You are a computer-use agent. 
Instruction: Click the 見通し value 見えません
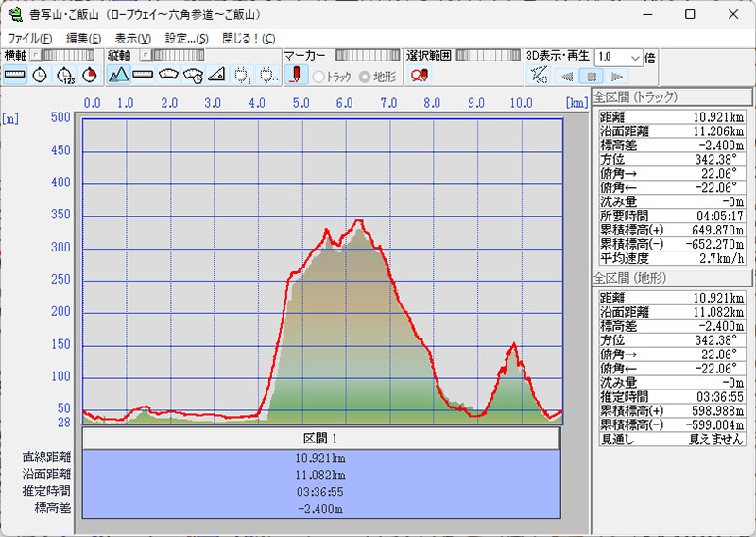716,439
